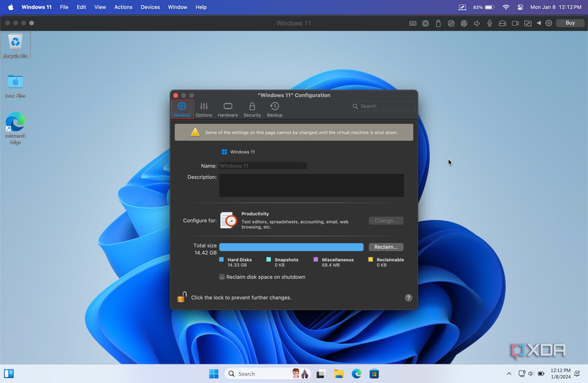Click the Wi-Fi icon in menu bar
588x383 pixels.
tap(506, 7)
